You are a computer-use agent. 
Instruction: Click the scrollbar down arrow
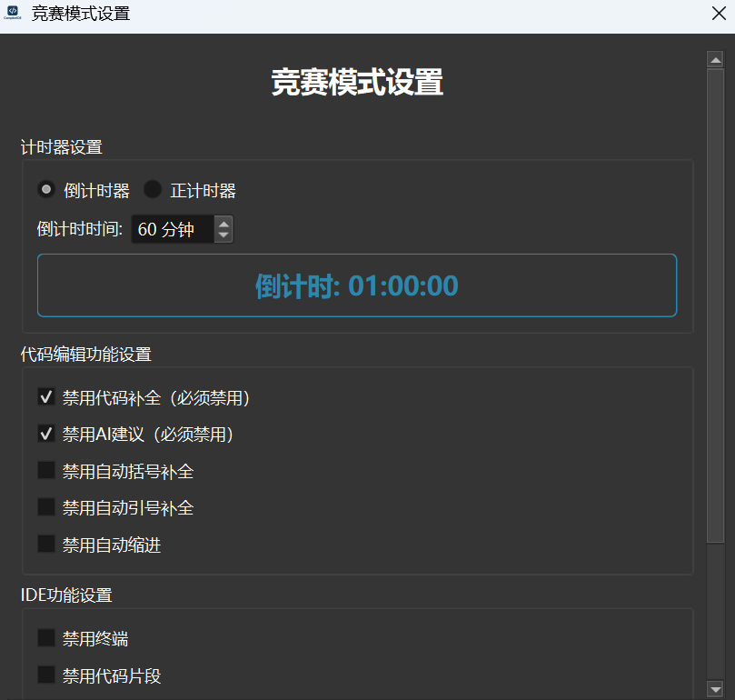tap(717, 687)
